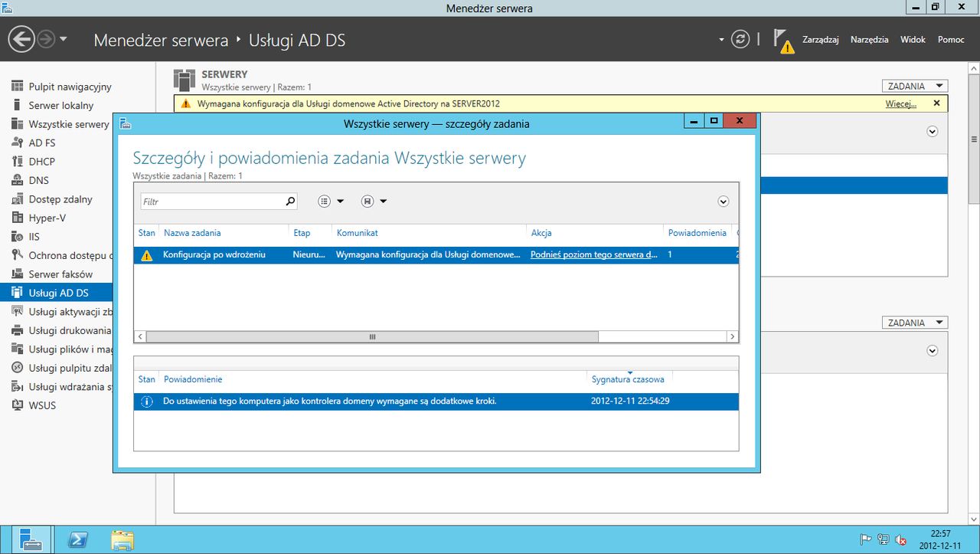Click the DNS sidebar icon

(17, 180)
